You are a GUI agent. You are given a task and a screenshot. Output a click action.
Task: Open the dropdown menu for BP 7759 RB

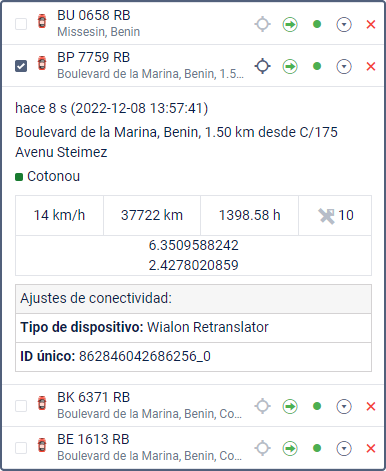344,66
